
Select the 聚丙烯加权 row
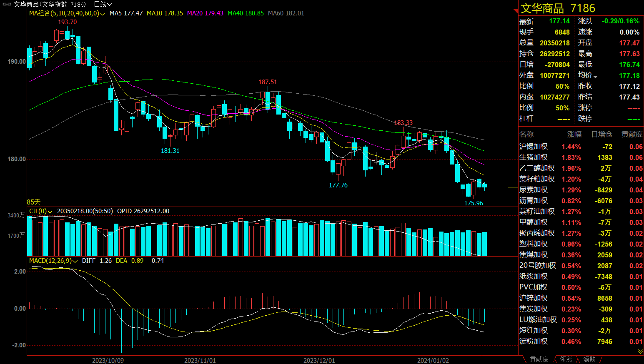pos(581,233)
